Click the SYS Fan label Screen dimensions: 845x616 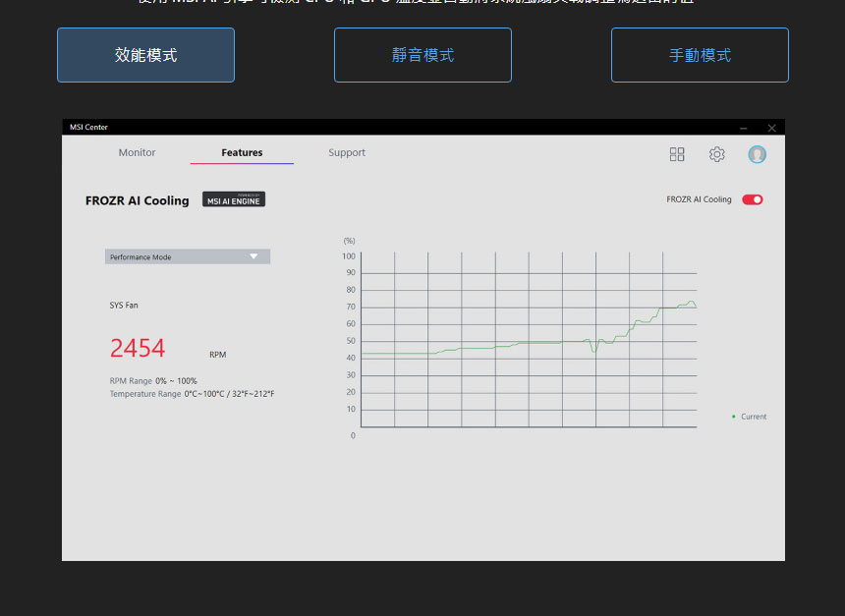pyautogui.click(x=124, y=305)
